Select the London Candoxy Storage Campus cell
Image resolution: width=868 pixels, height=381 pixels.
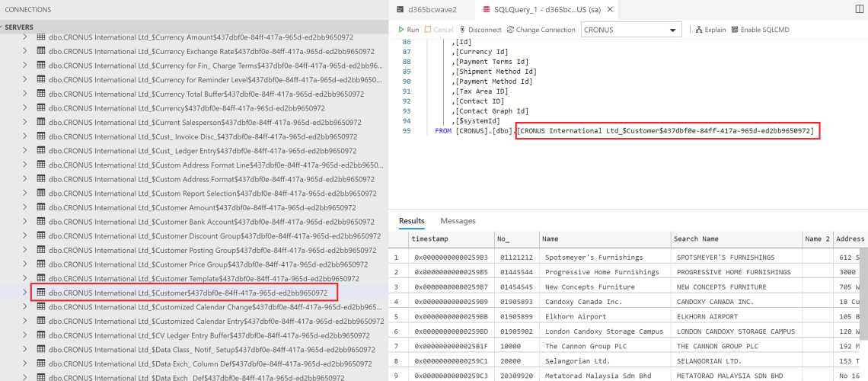(605, 331)
